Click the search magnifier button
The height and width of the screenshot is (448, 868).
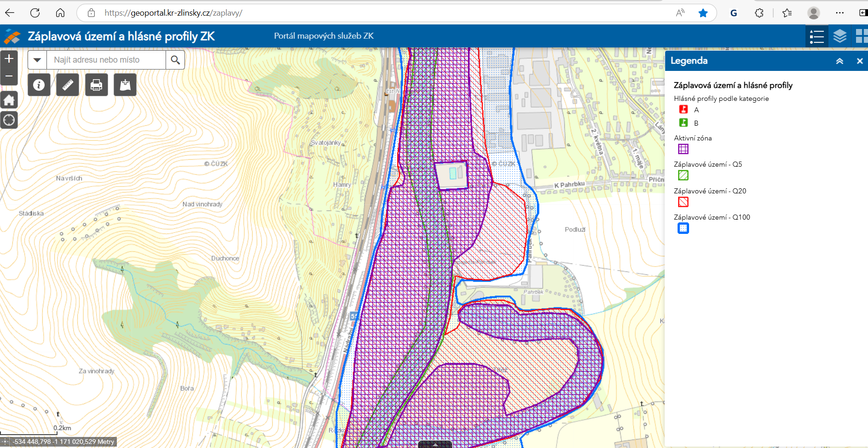point(175,60)
